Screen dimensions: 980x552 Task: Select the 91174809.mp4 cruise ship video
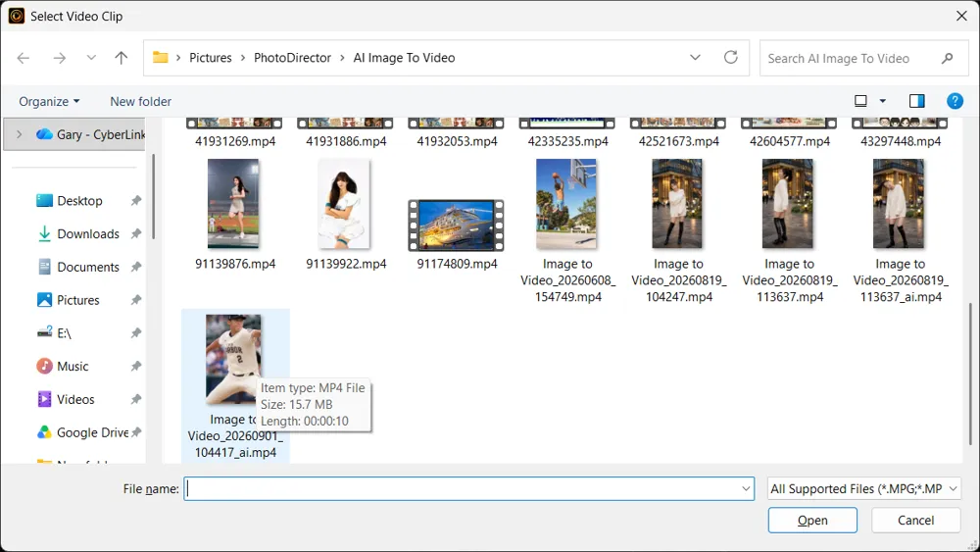click(x=457, y=226)
